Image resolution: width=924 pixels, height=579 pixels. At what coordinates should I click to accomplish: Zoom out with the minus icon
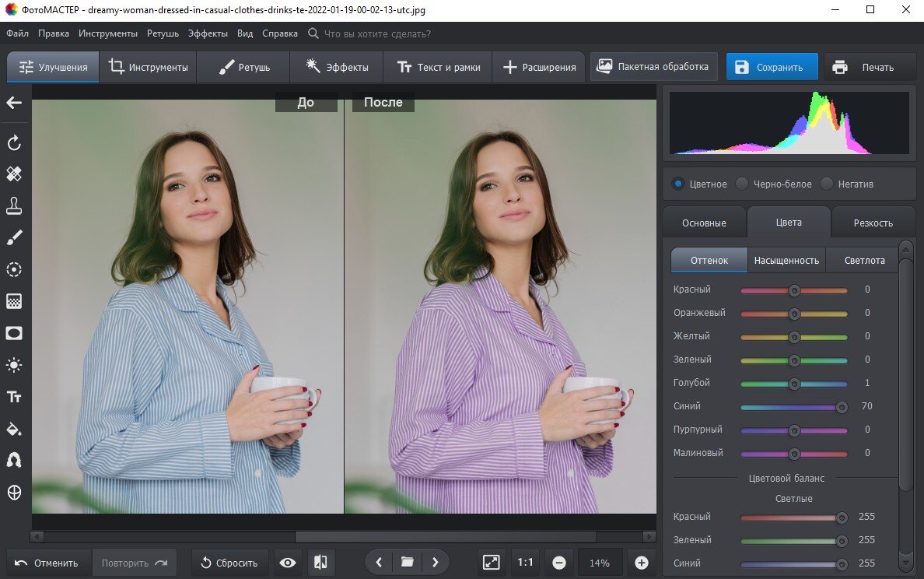click(559, 563)
